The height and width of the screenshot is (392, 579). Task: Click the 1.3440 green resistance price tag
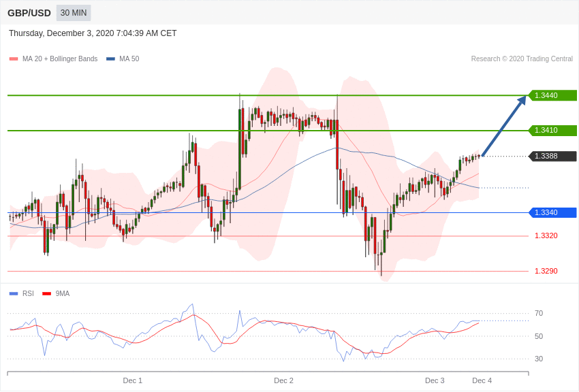click(x=553, y=95)
